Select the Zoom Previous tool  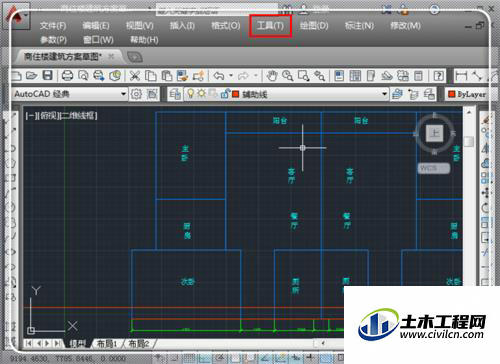click(319, 76)
